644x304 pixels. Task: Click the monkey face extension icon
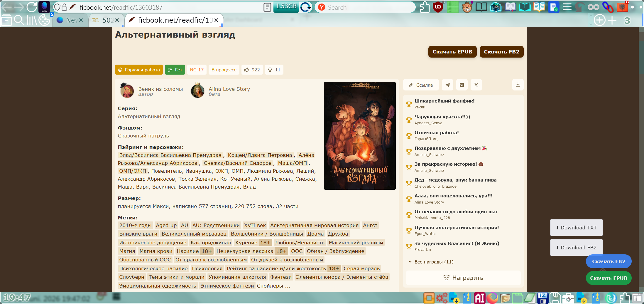(467, 7)
